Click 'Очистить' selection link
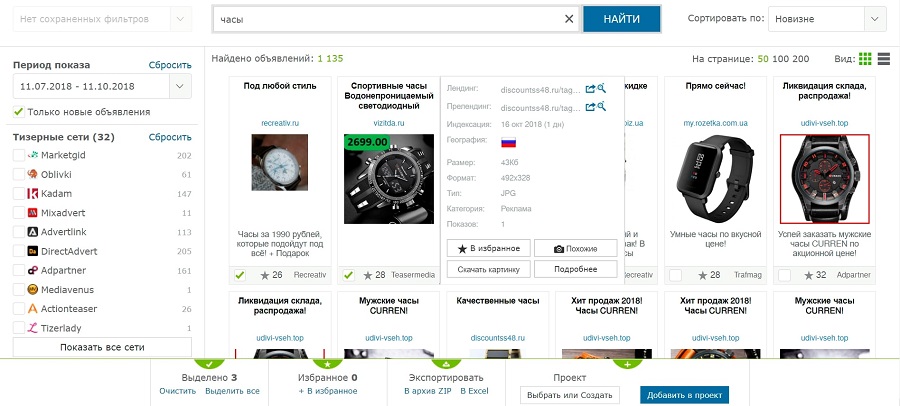Viewport: 900px width, 406px height. [x=178, y=391]
